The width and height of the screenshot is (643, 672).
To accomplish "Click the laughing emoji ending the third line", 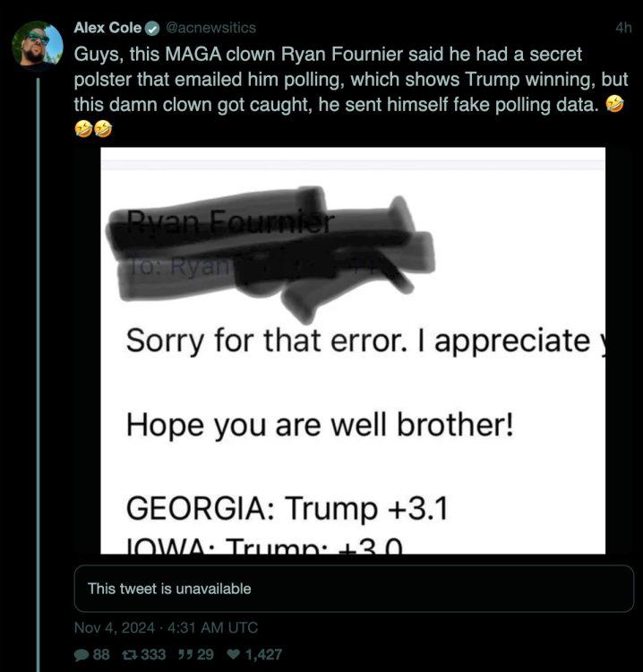I will (x=614, y=105).
